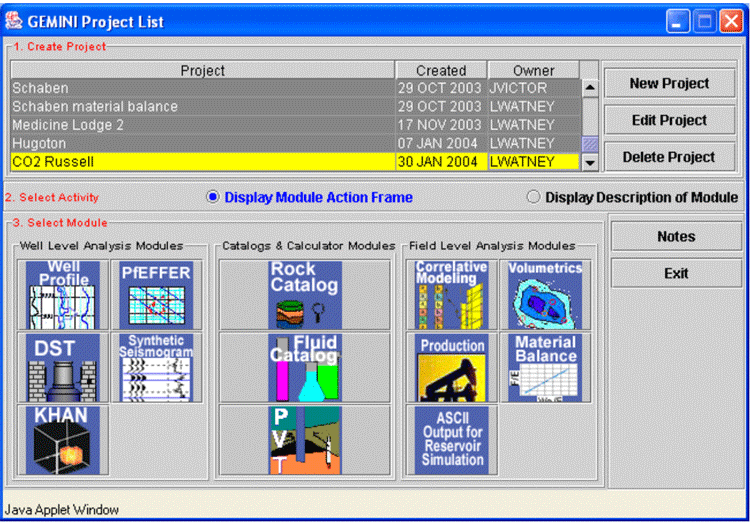Screen dimensions: 750x522
Task: Open the Well Profile module
Action: [x=63, y=295]
